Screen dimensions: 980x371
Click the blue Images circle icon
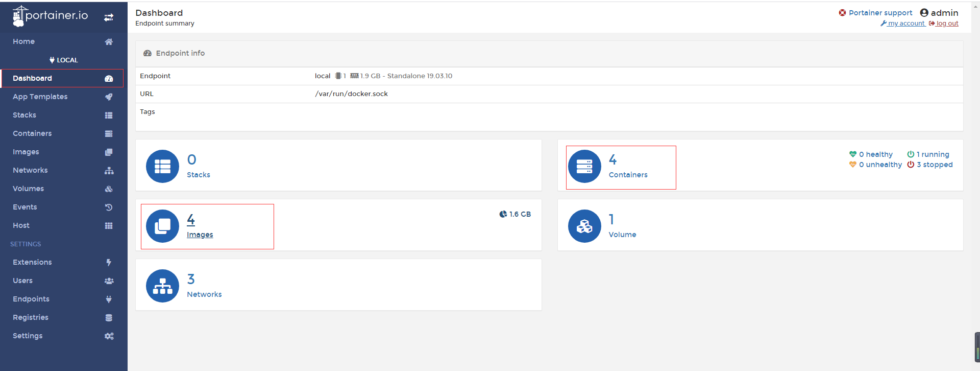pos(162,226)
